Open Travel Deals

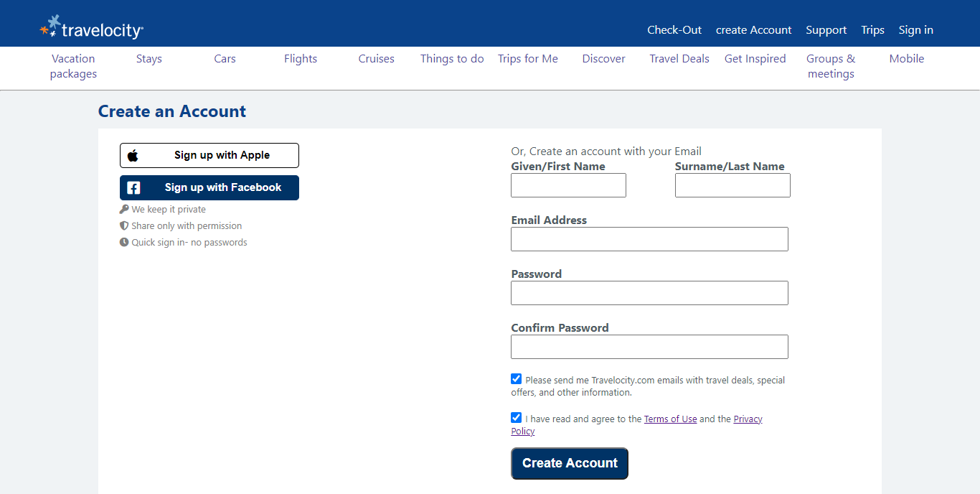click(x=679, y=59)
